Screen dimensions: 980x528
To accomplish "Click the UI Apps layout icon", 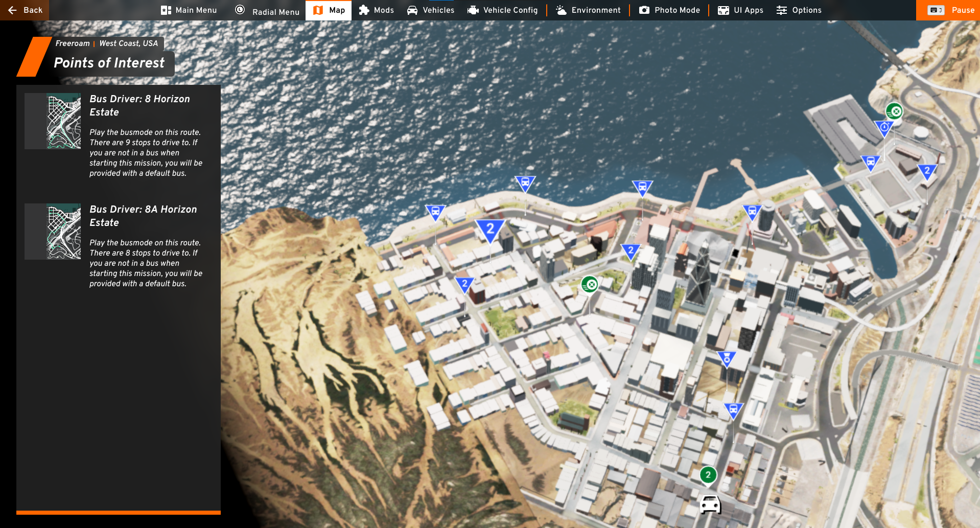I will [724, 10].
